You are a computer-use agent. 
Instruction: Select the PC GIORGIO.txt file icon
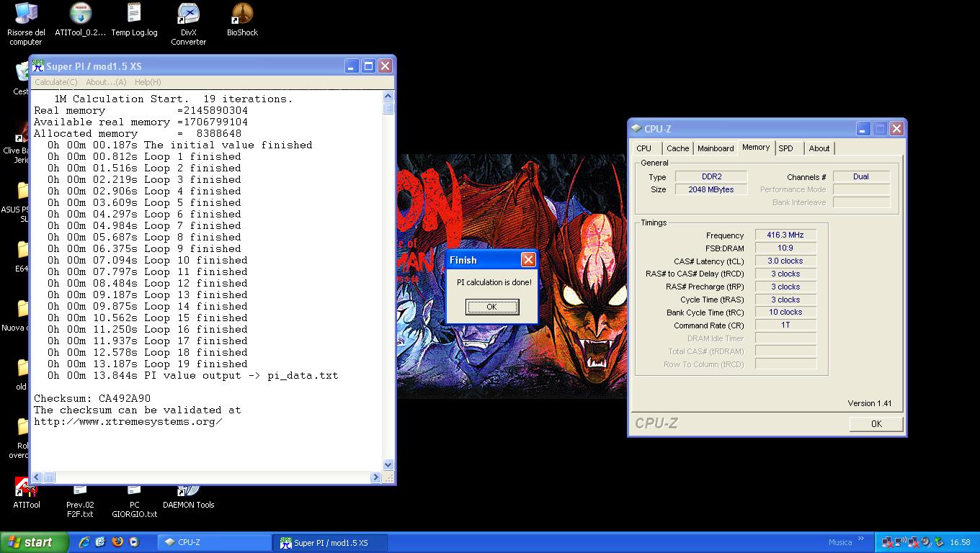(x=134, y=503)
